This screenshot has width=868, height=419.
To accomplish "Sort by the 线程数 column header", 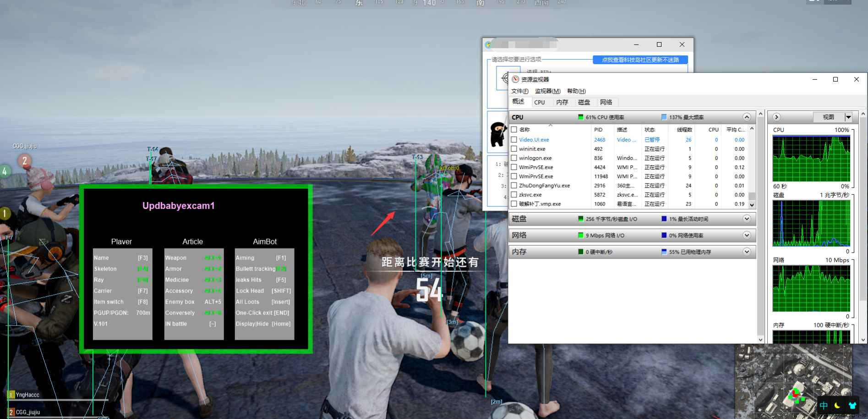I will point(682,130).
